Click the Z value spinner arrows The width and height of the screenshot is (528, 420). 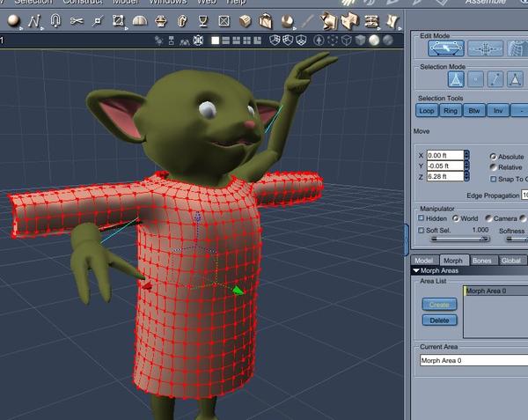[x=466, y=176]
